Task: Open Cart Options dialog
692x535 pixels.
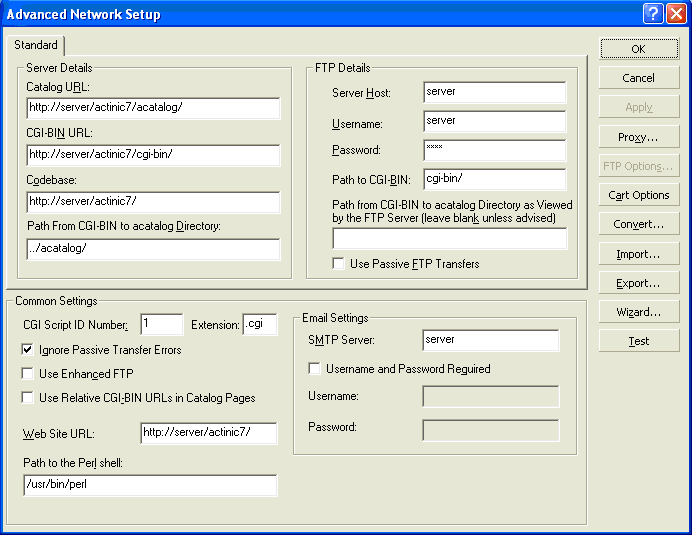Action: pos(639,195)
